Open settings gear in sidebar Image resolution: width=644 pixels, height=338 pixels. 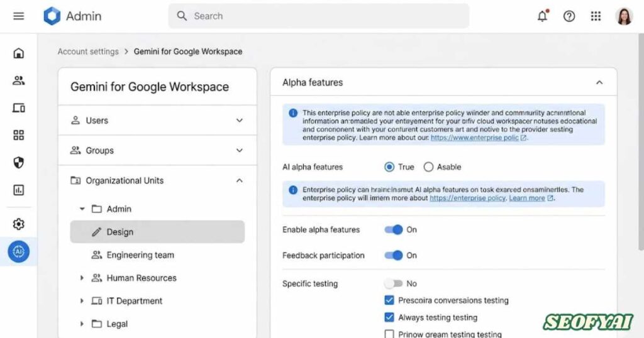18,224
